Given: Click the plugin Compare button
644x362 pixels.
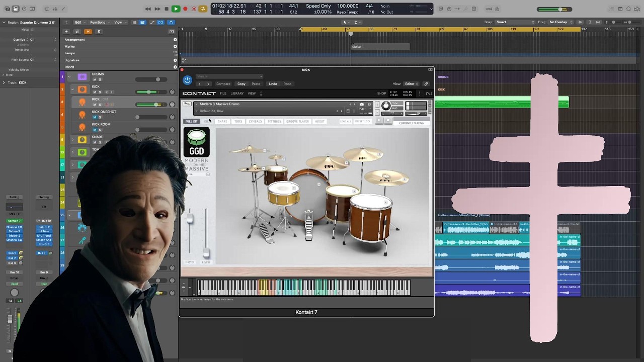Looking at the screenshot, I should [223, 84].
